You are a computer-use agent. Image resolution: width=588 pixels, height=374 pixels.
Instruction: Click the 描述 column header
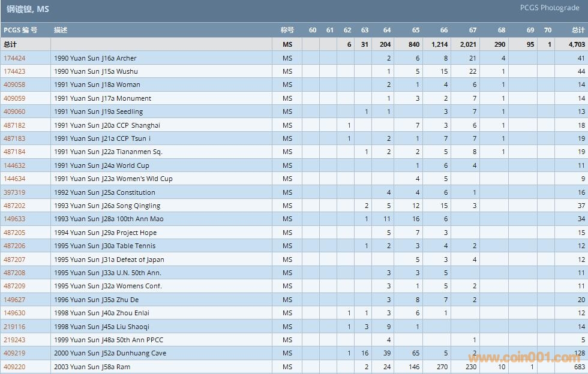tap(61, 30)
